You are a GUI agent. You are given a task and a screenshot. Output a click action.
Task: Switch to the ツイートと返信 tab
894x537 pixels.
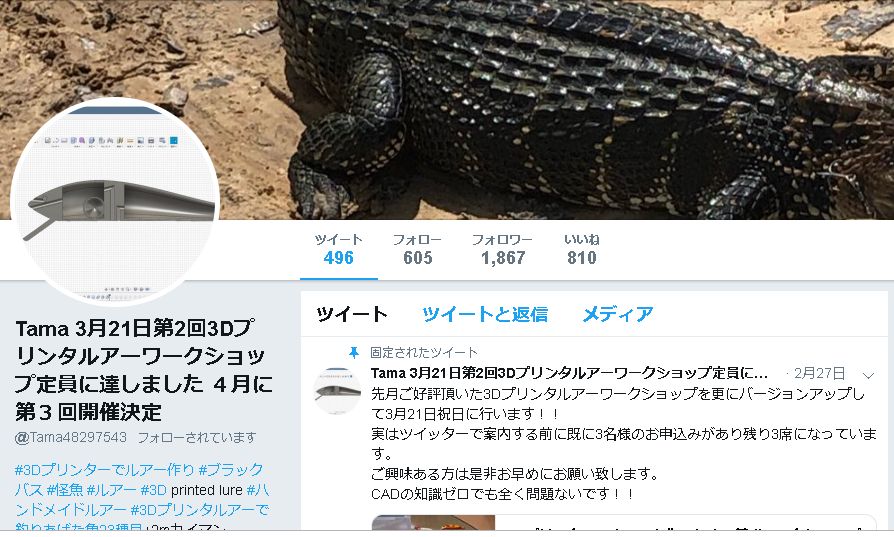point(485,314)
